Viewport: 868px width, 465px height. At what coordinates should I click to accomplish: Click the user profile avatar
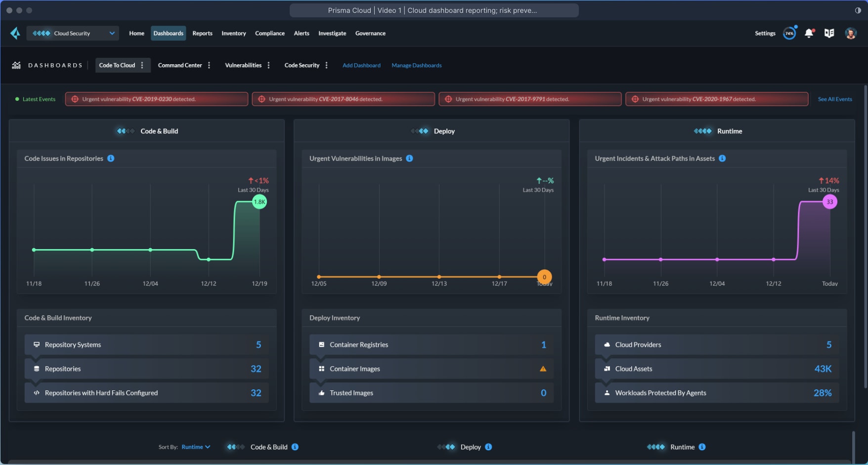(x=851, y=33)
